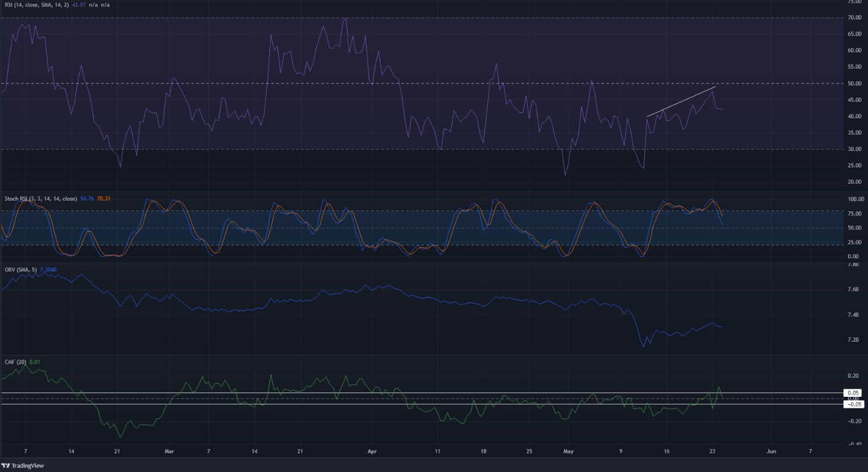868x472 pixels.
Task: Click the 25 date on time axis
Action: point(529,451)
